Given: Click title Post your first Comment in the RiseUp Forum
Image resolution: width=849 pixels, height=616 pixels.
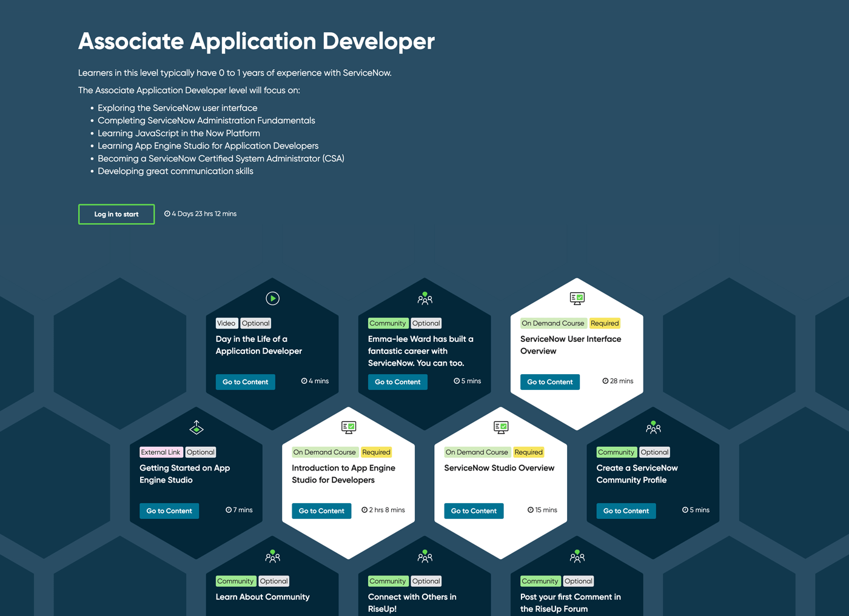Looking at the screenshot, I should (x=571, y=603).
